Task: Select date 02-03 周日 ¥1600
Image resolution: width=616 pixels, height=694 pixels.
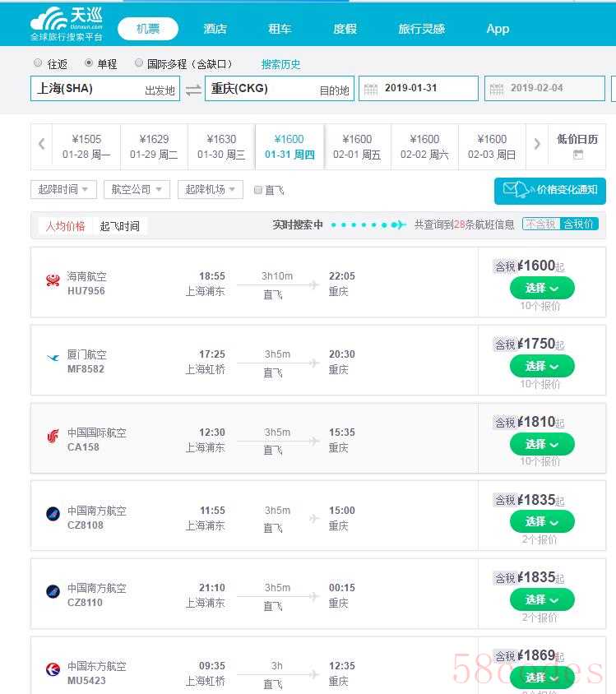Action: point(492,147)
